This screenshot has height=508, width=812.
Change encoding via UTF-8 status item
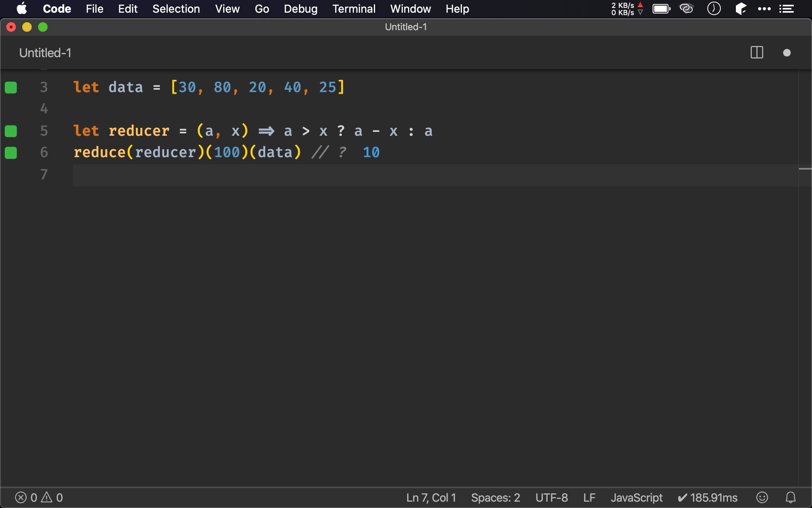(552, 498)
